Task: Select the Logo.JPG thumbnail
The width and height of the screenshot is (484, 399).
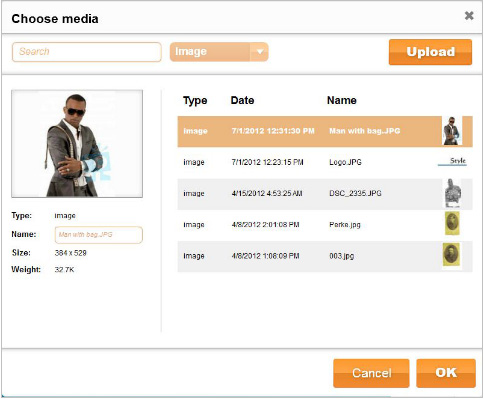Action: 452,162
